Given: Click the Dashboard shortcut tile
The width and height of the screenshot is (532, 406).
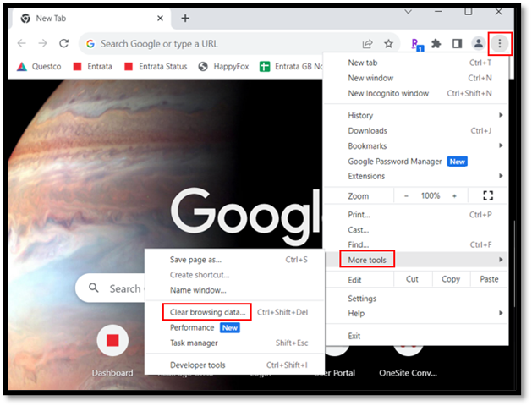Looking at the screenshot, I should click(112, 349).
